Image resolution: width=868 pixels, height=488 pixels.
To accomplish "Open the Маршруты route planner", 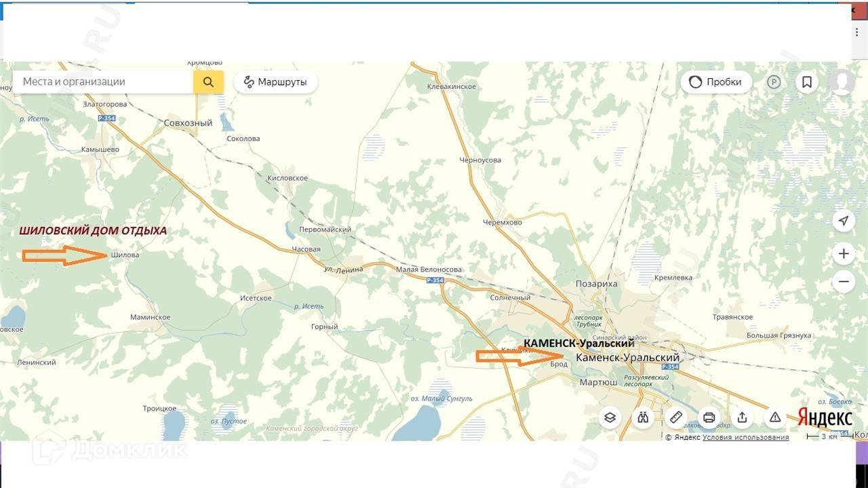I will click(x=275, y=82).
